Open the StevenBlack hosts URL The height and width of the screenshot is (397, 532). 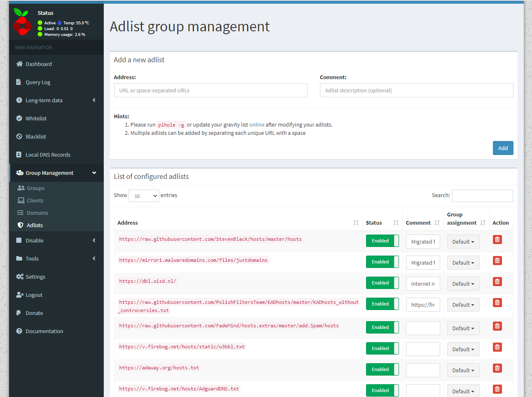pyautogui.click(x=210, y=239)
